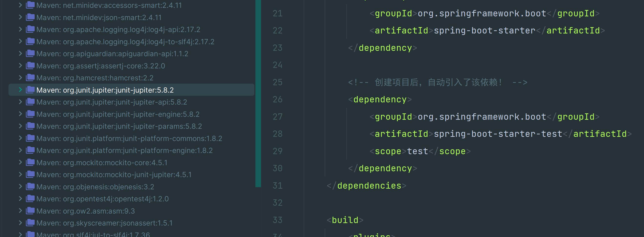The height and width of the screenshot is (237, 644).
Task: Click library icon of accessors-smart:2.4.11
Action: click(30, 5)
